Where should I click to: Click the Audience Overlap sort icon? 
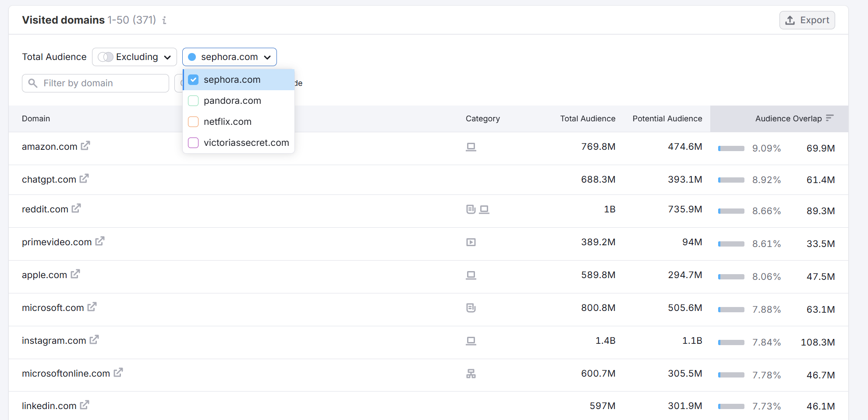click(x=829, y=118)
